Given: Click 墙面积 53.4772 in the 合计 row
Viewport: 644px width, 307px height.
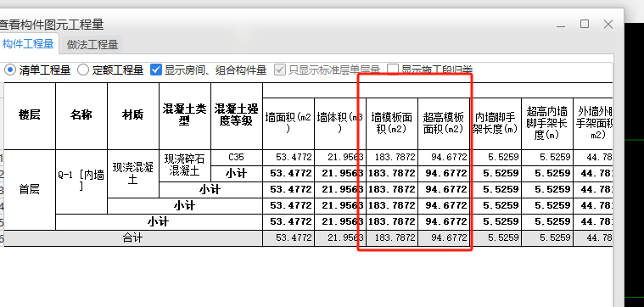Looking at the screenshot, I should tap(288, 238).
